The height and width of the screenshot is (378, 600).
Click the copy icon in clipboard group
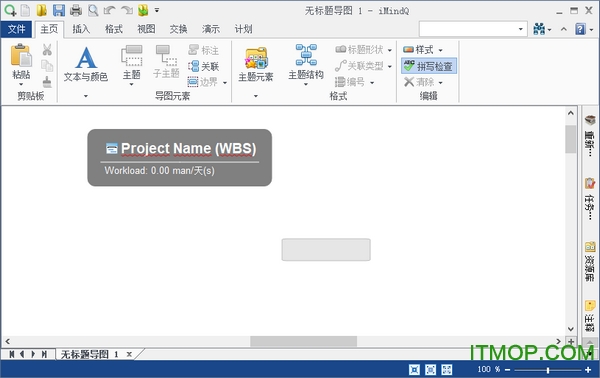click(x=47, y=66)
